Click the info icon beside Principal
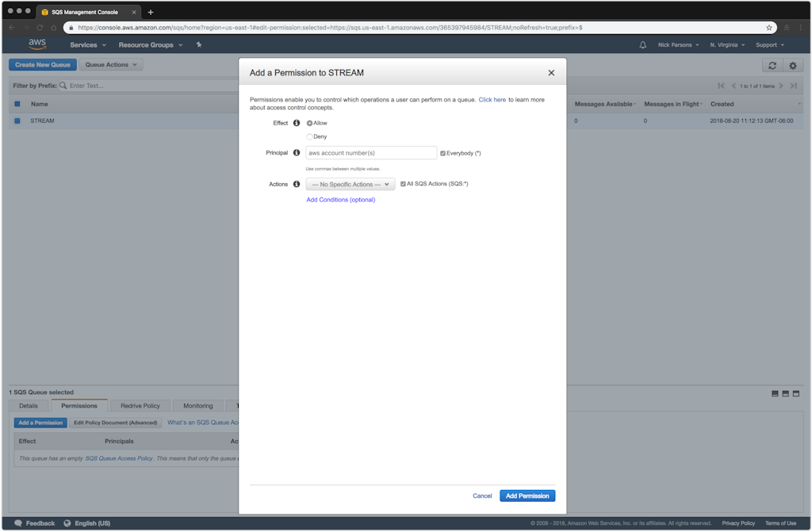812x532 pixels. click(297, 153)
